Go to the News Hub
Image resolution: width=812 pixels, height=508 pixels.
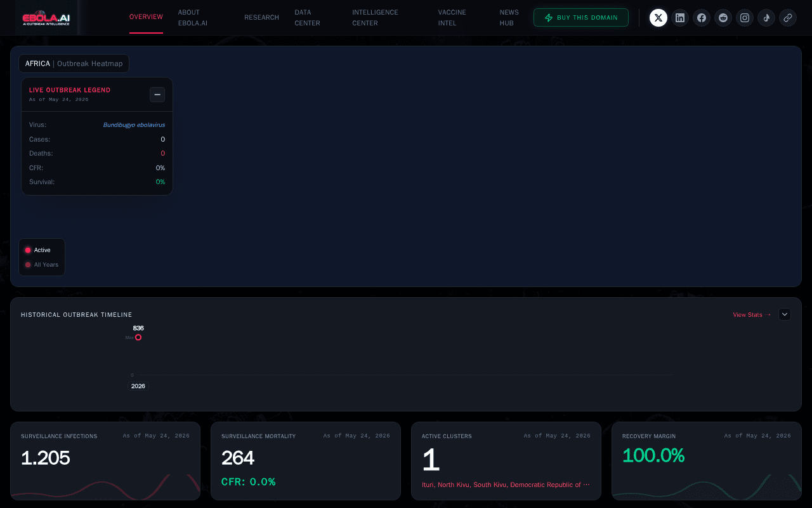click(509, 18)
